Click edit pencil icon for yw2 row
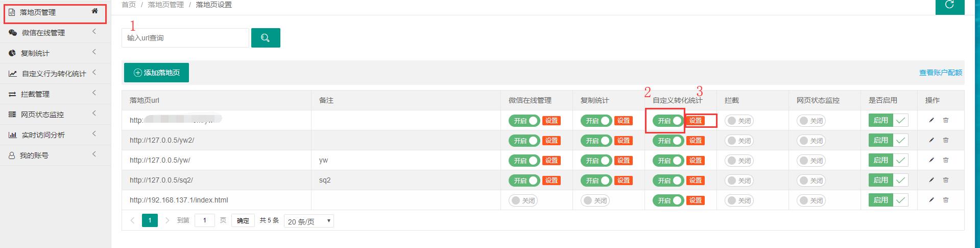The height and width of the screenshot is (248, 980). pos(931,140)
